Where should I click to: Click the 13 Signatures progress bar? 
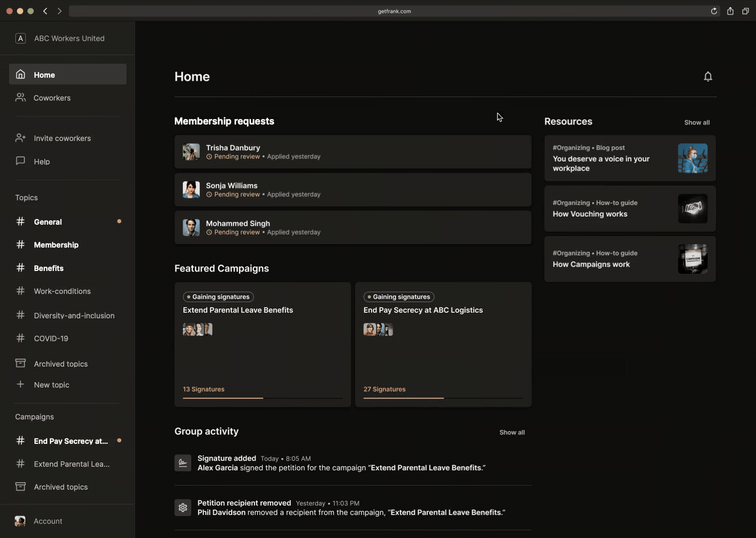(262, 398)
